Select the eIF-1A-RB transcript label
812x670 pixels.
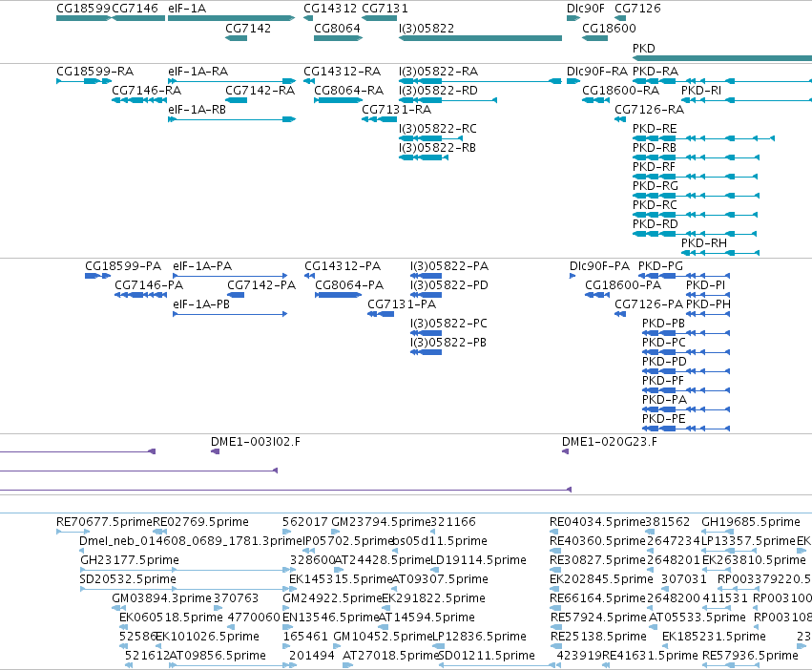[x=198, y=110]
